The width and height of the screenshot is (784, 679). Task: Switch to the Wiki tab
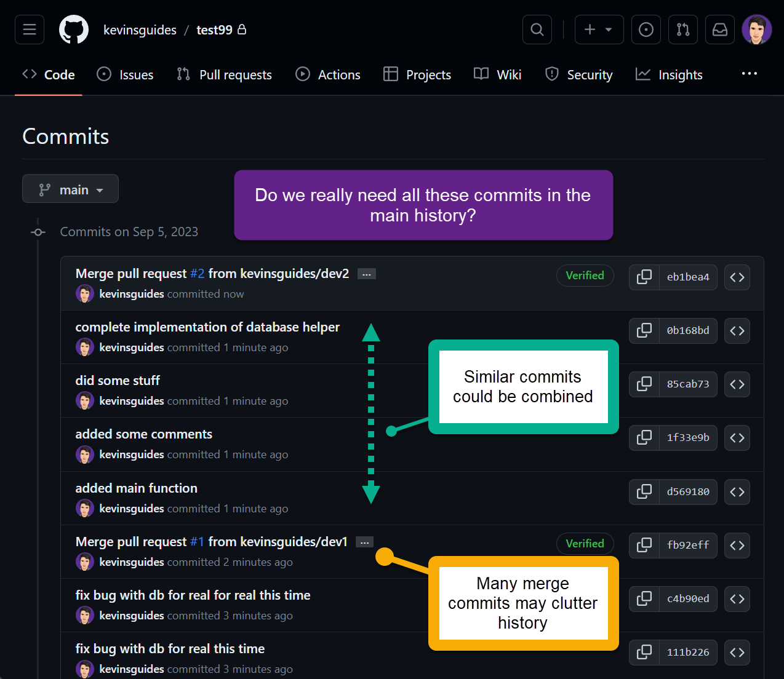tap(498, 74)
